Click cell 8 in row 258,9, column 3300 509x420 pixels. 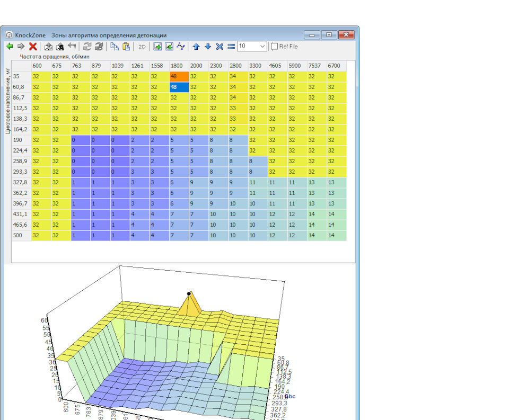pyautogui.click(x=258, y=161)
